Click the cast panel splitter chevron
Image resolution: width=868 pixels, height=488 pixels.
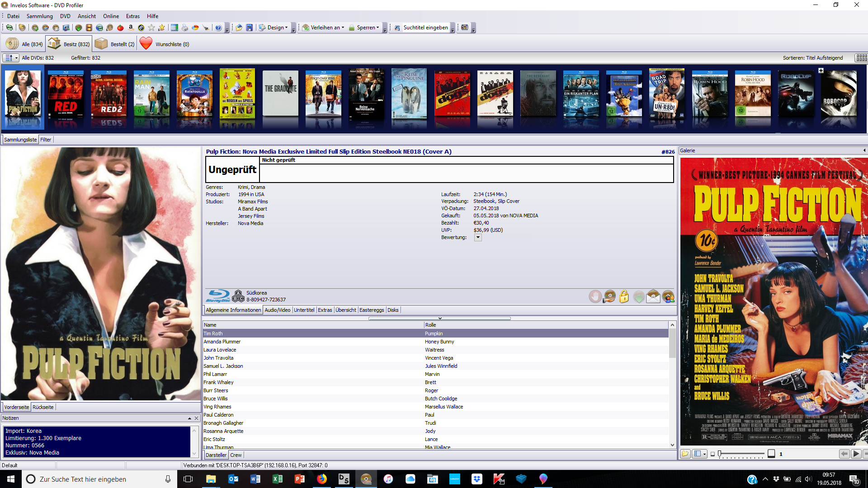click(439, 319)
